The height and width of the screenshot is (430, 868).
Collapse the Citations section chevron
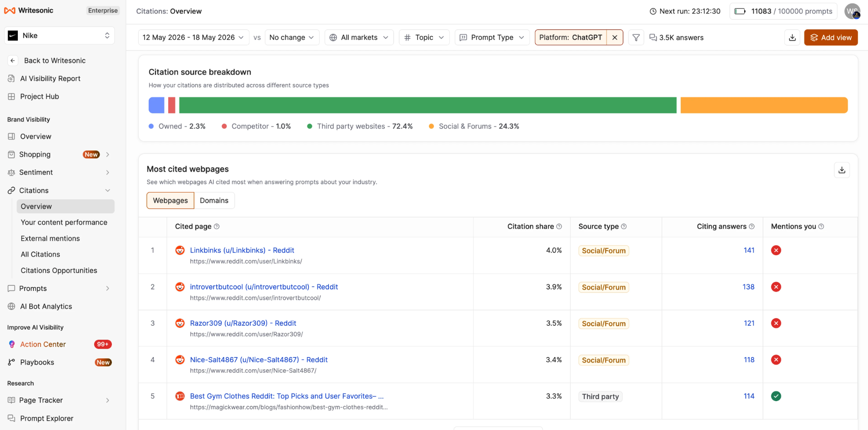click(x=108, y=190)
